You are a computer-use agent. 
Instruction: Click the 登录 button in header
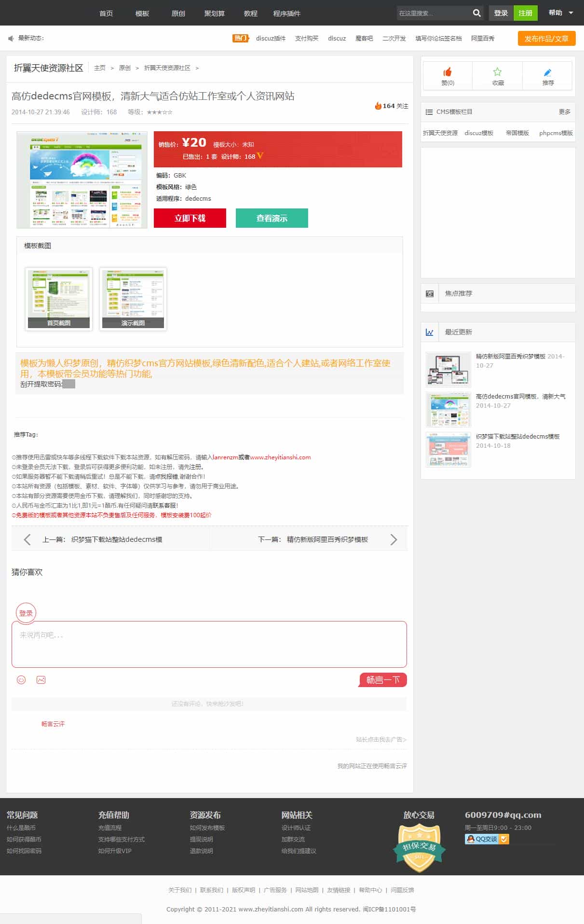tap(501, 13)
